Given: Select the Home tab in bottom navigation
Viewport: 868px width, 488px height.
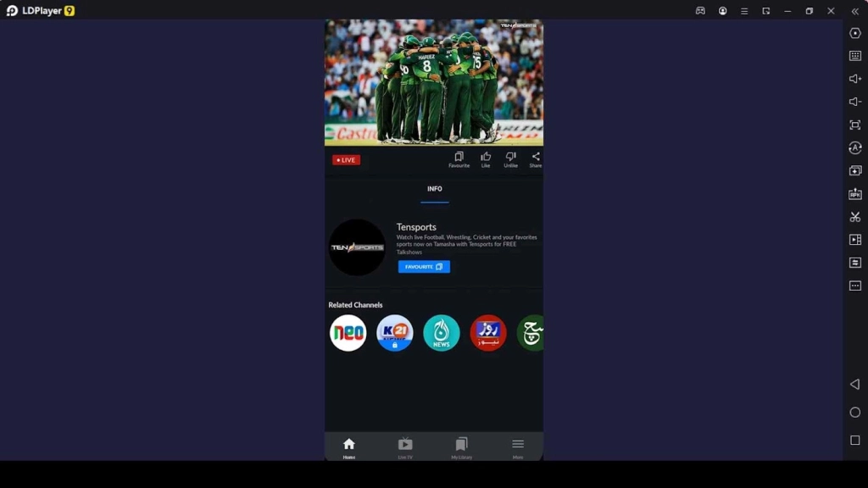Looking at the screenshot, I should click(348, 446).
